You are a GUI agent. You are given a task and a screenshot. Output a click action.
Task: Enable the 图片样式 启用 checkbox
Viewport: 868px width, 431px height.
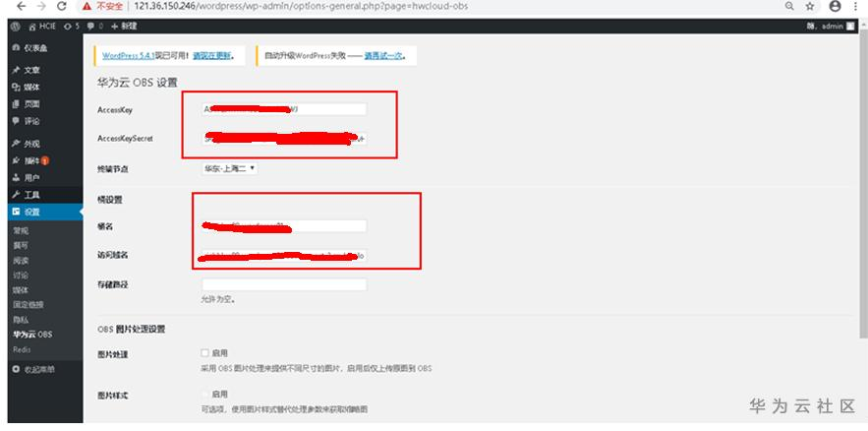[205, 395]
